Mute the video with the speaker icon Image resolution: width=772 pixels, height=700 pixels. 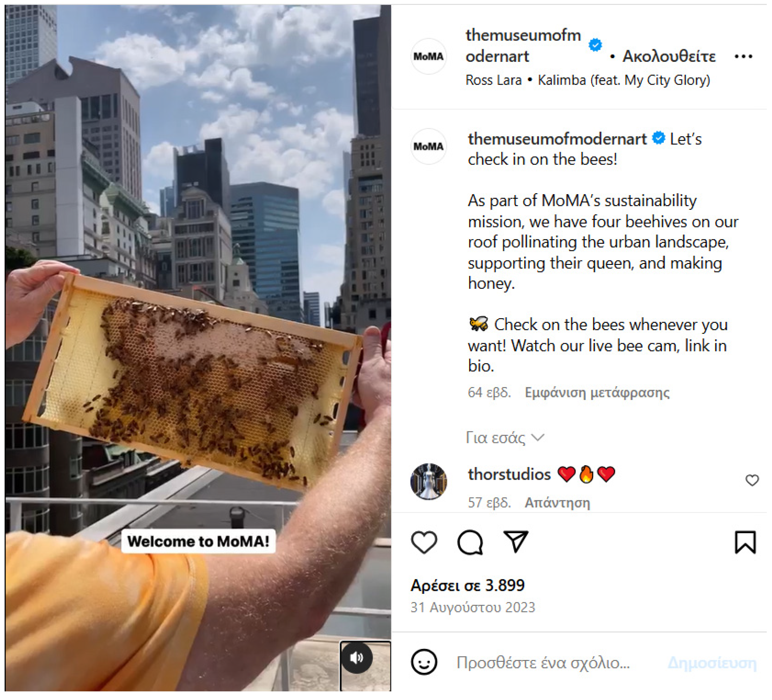(x=357, y=658)
